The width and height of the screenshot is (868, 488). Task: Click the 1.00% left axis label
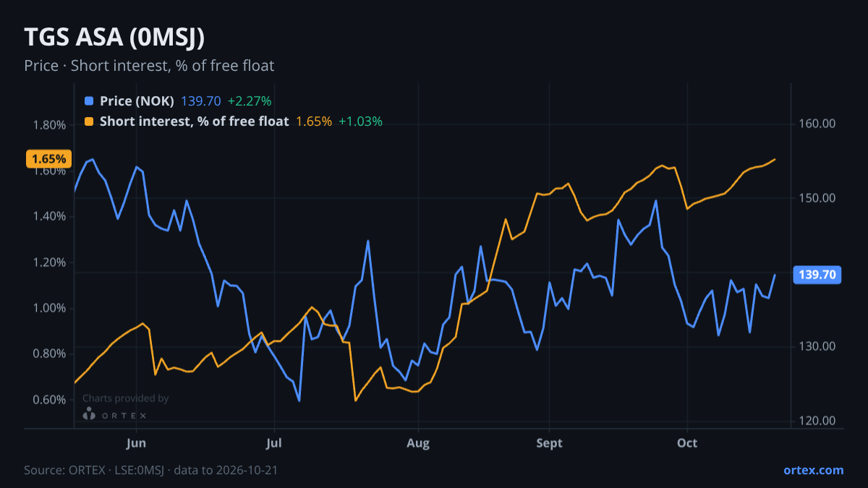point(49,309)
